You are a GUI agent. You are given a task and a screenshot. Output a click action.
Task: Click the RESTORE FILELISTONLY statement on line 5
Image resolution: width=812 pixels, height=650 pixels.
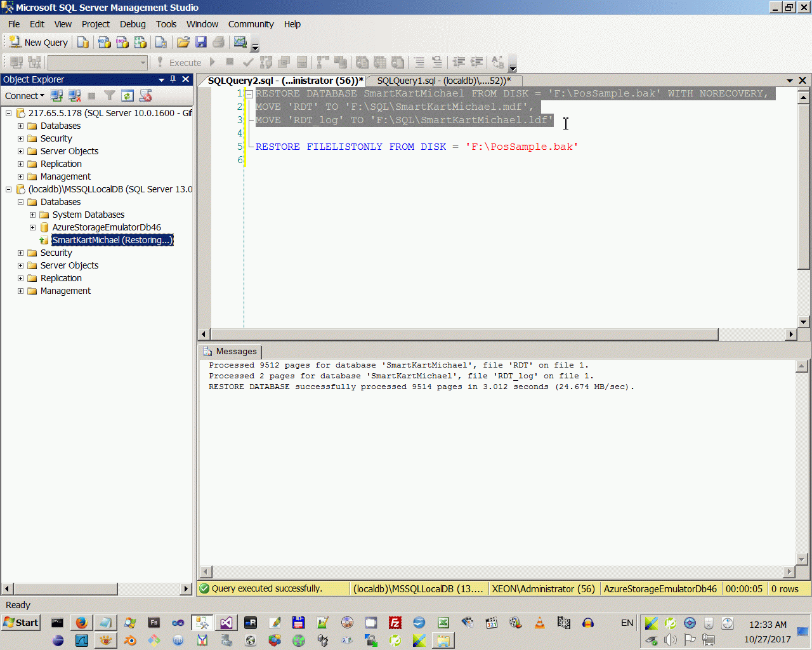click(x=417, y=147)
